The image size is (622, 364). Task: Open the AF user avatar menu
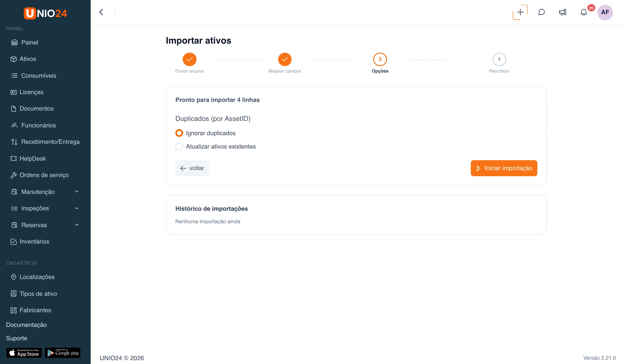tap(605, 12)
